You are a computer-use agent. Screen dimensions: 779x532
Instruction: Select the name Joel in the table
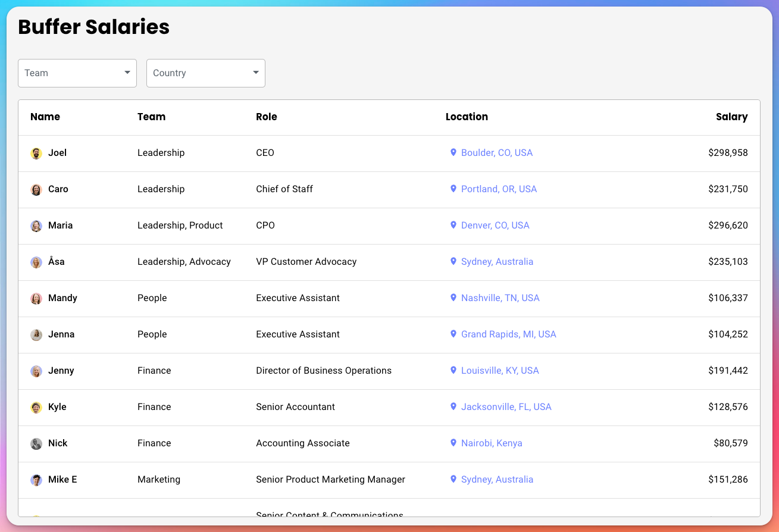coord(57,153)
